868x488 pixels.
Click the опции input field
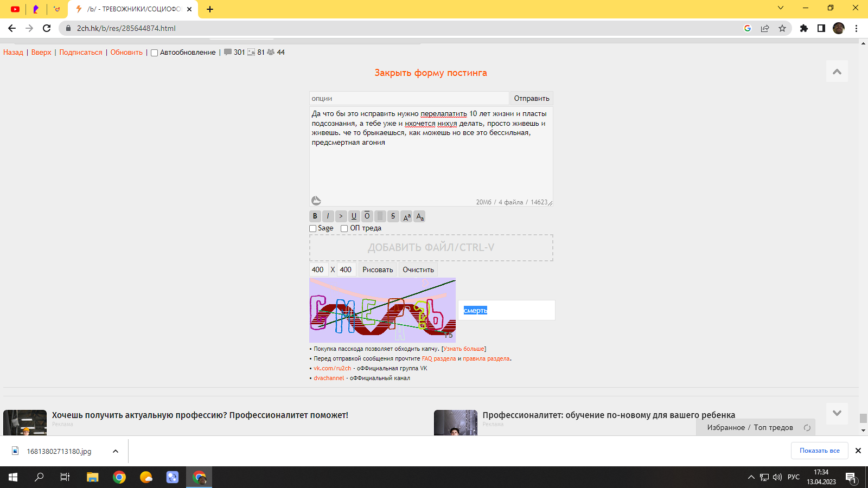click(409, 98)
